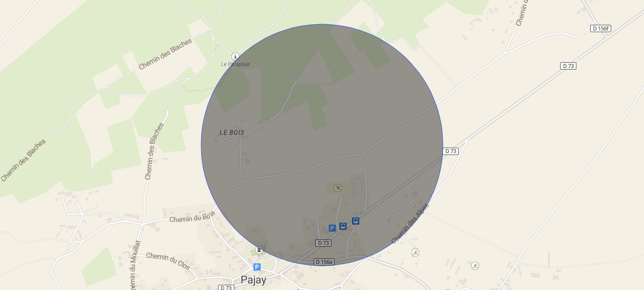Screen dimensions: 644x290
Task: Select the parking icon inside the shaded circle
Action: coord(332,228)
